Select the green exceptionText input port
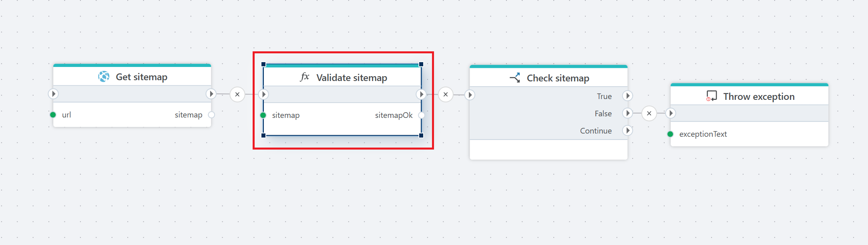Viewport: 868px width, 245px height. pyautogui.click(x=670, y=134)
